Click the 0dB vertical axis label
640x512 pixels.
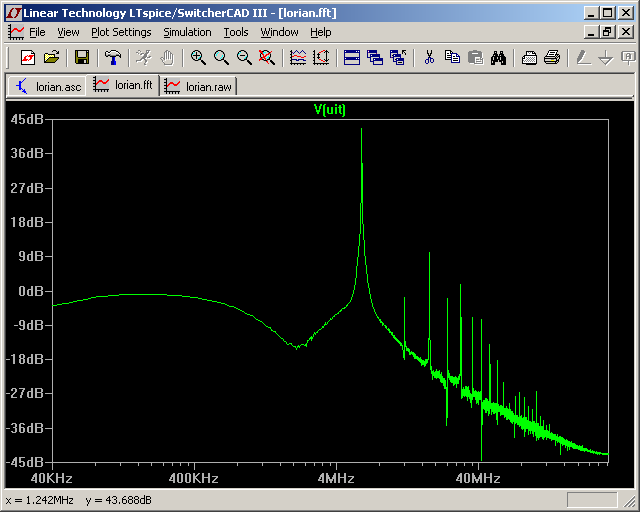click(30, 291)
